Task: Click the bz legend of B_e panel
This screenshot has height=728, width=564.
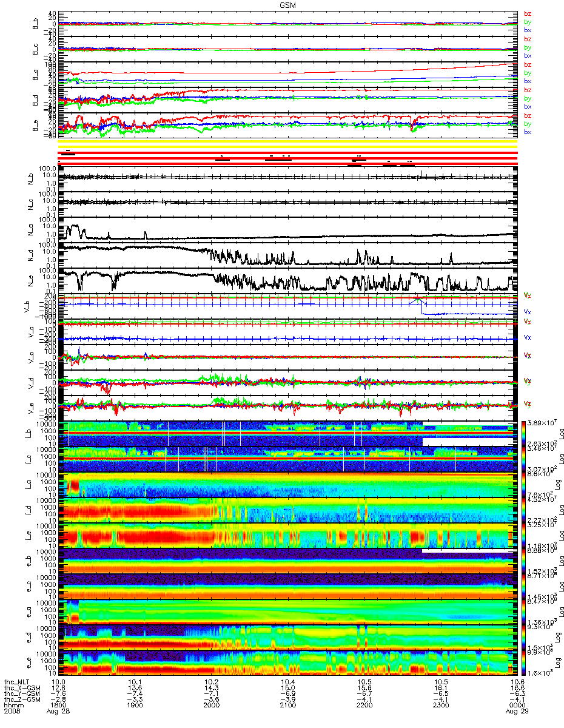Action: [527, 115]
